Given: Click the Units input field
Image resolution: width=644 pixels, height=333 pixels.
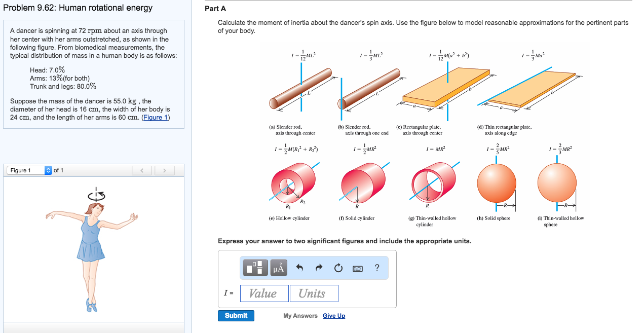Looking at the screenshot, I should [314, 293].
